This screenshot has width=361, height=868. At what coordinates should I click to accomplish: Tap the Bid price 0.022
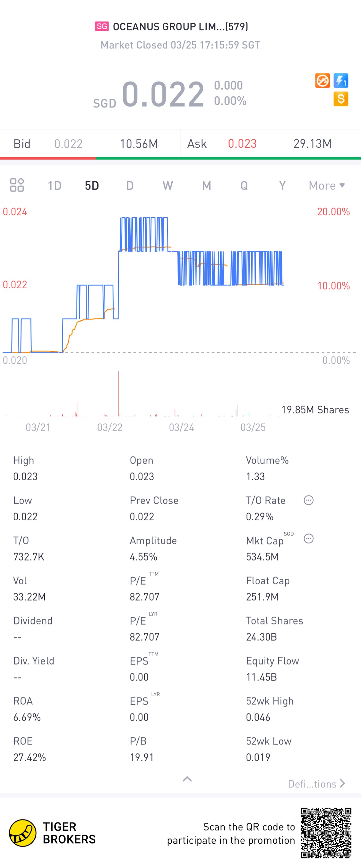pyautogui.click(x=68, y=144)
